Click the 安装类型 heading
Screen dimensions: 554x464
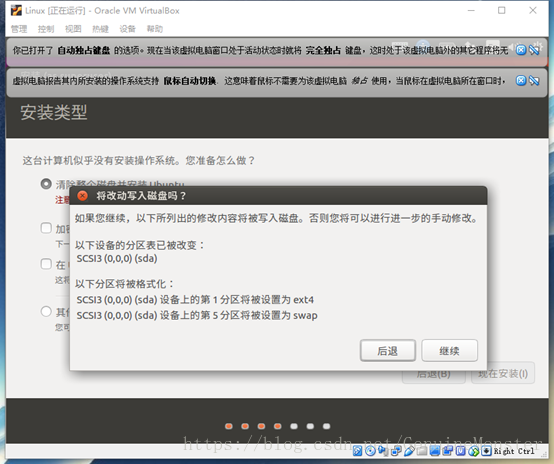click(x=54, y=112)
